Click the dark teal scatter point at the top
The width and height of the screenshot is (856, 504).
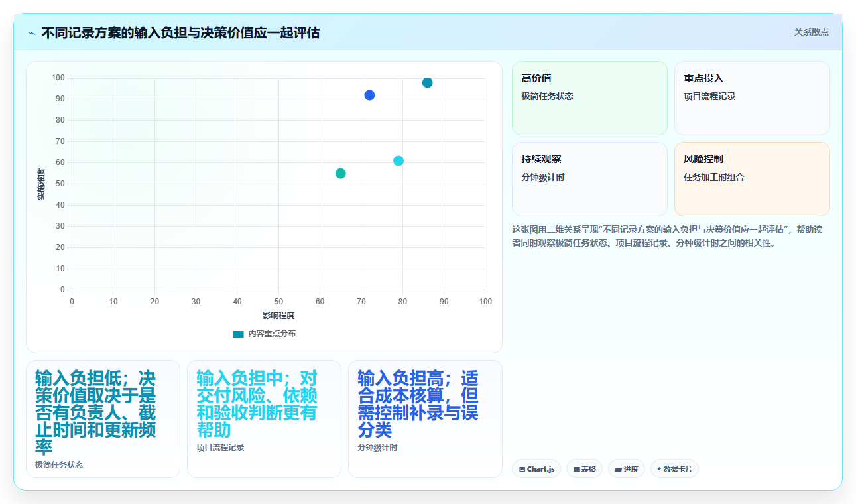(x=427, y=82)
